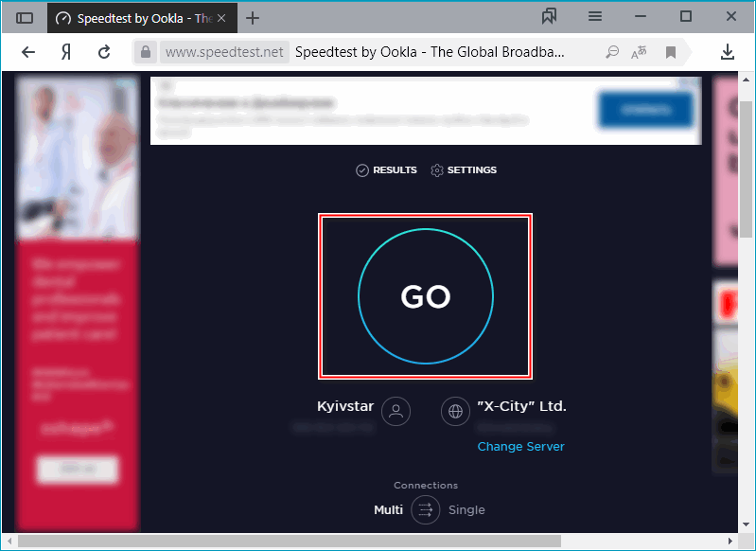The height and width of the screenshot is (551, 756).
Task: Go back with the browser back arrow
Action: 28,52
